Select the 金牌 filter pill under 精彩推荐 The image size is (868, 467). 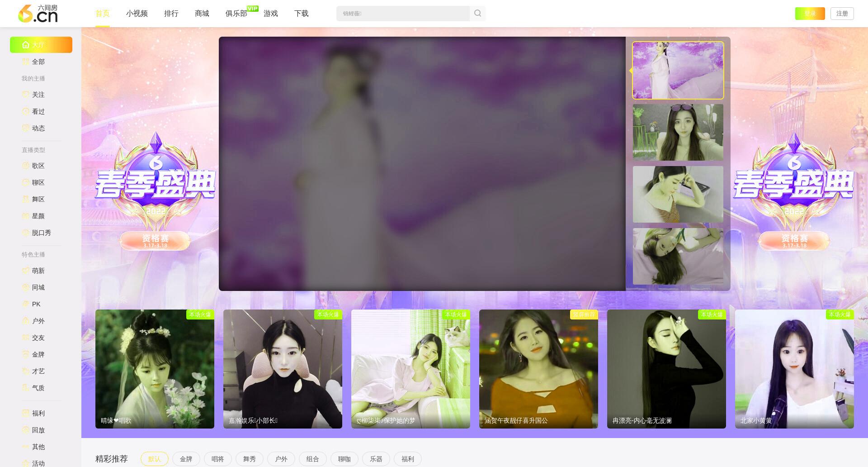pyautogui.click(x=186, y=459)
